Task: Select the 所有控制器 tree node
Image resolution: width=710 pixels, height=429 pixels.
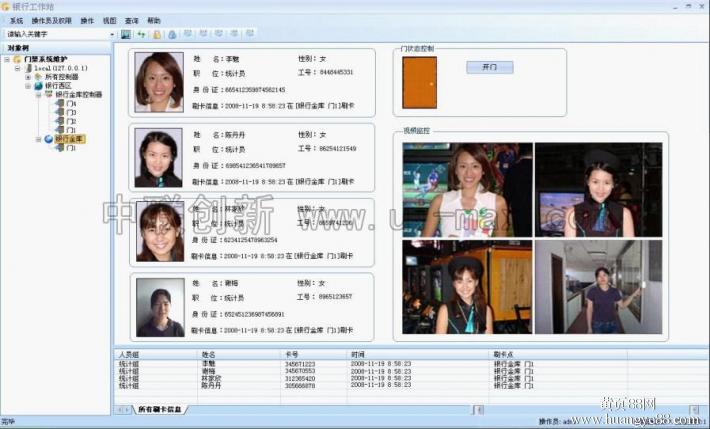Action: click(x=60, y=76)
